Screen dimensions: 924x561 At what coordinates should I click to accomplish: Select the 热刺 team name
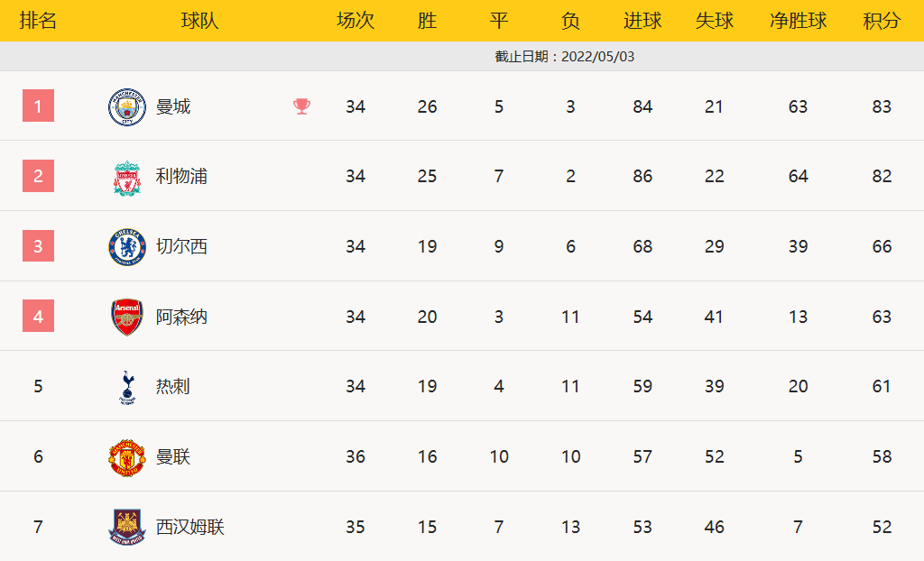pos(173,387)
